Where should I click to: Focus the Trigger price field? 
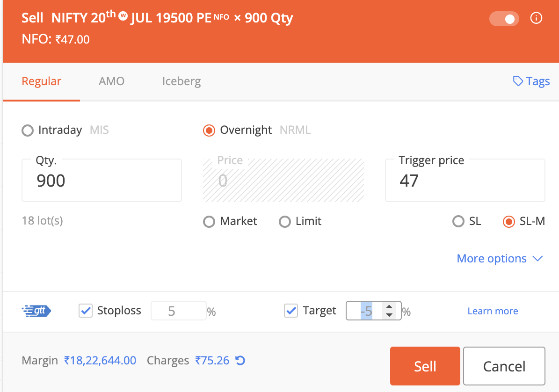tap(465, 180)
